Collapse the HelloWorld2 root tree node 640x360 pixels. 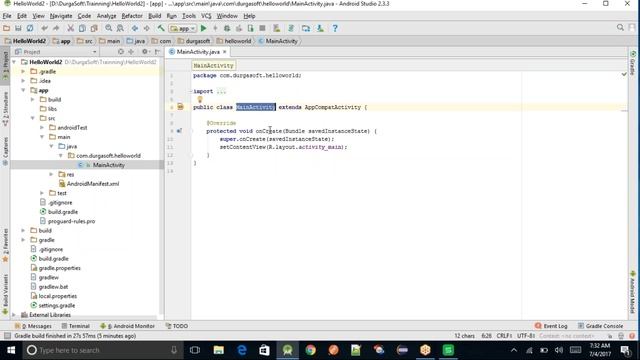[x=14, y=62]
